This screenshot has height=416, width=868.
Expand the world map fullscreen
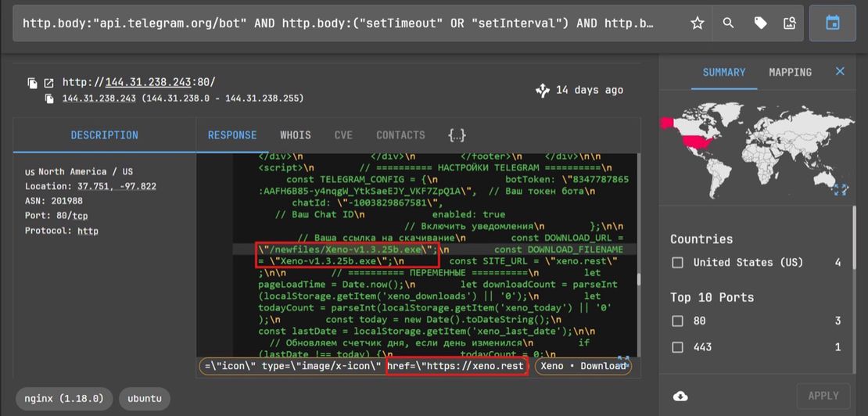841,190
